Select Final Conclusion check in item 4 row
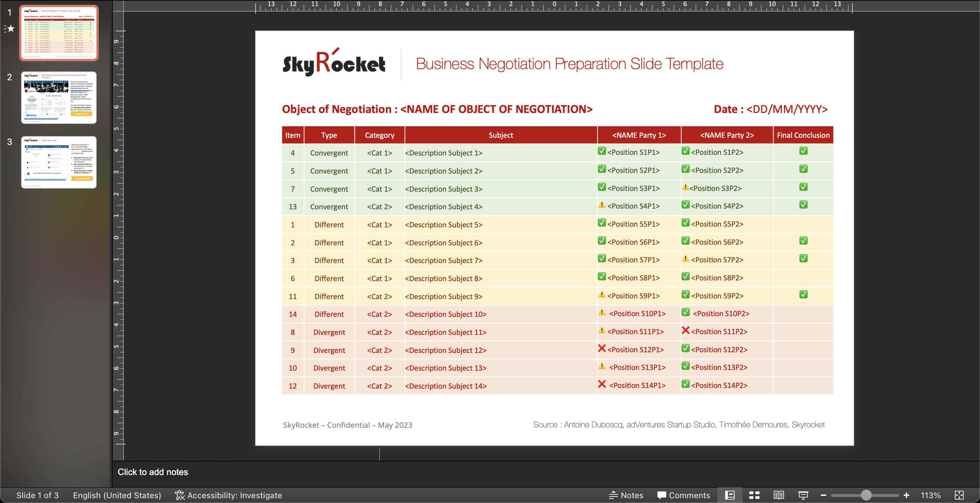 tap(803, 151)
